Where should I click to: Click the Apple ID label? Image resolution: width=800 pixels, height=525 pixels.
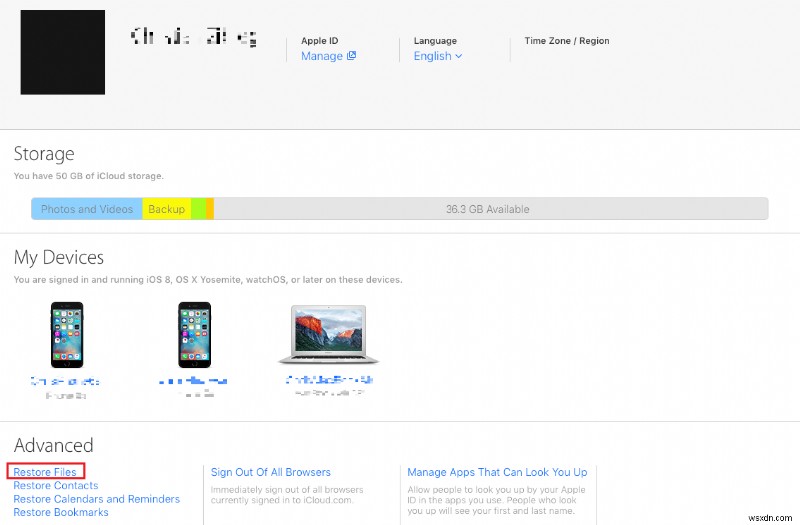pyautogui.click(x=319, y=41)
